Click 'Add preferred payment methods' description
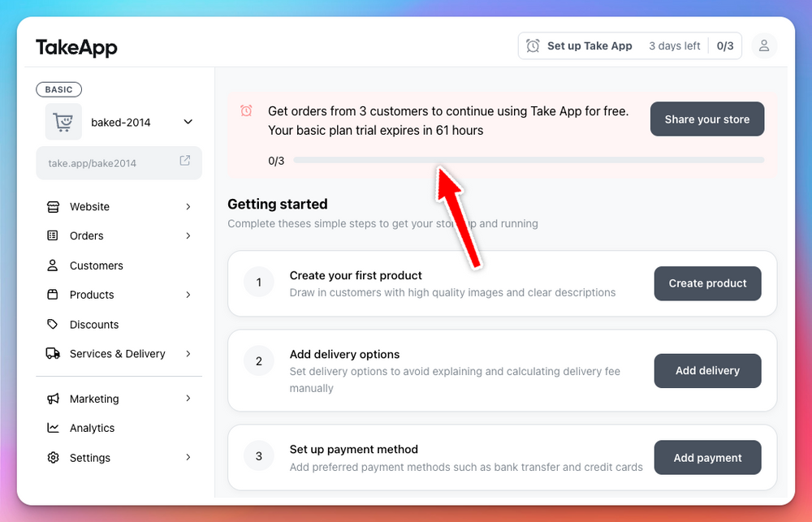This screenshot has width=812, height=522. (466, 467)
